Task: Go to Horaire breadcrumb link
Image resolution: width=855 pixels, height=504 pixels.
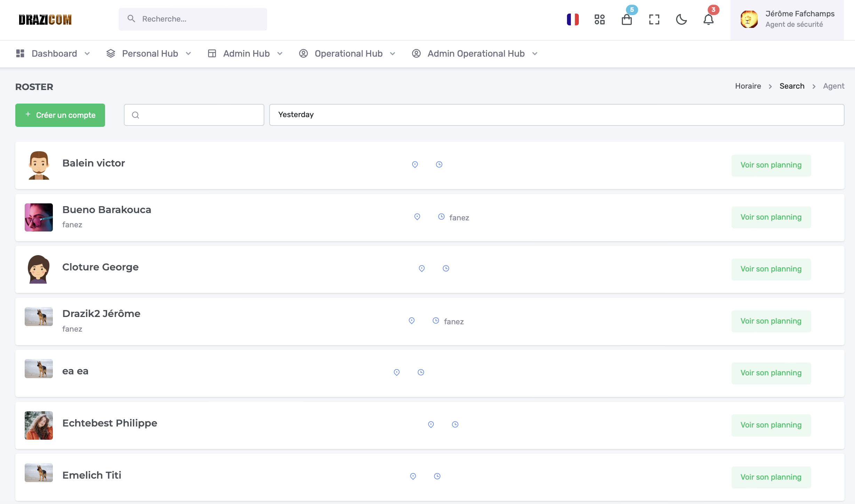Action: pyautogui.click(x=748, y=86)
